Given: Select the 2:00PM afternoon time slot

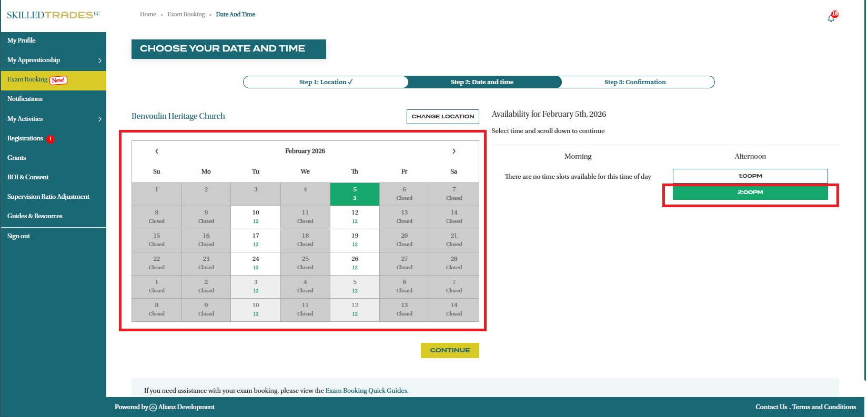Looking at the screenshot, I should (750, 192).
